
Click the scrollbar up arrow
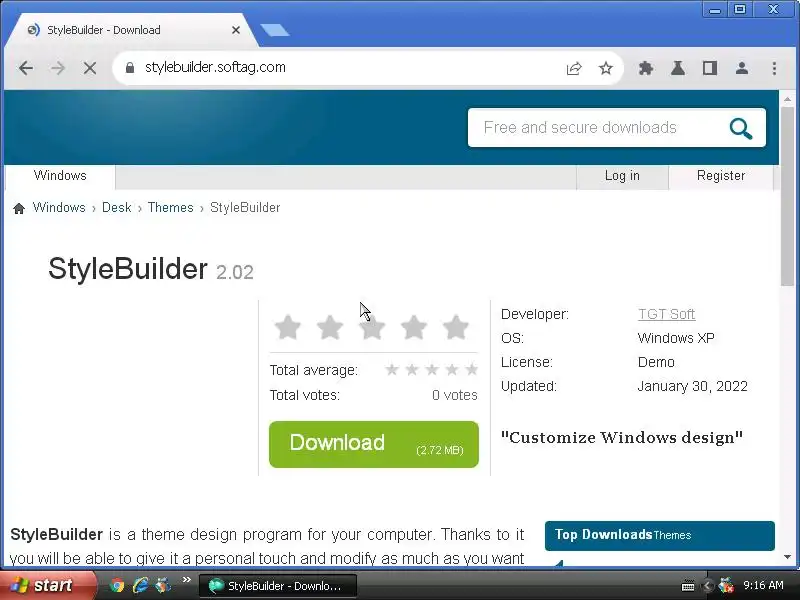coord(787,99)
